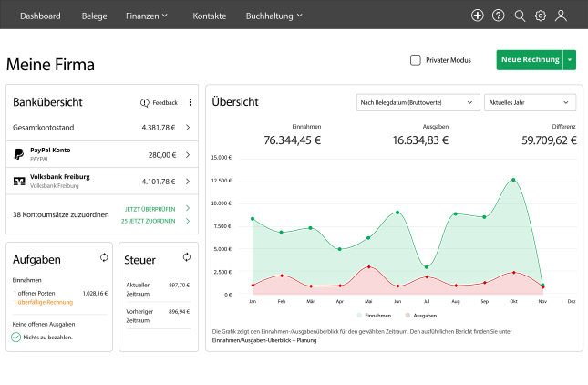This screenshot has height=385, width=588.
Task: Expand the Neue Rechnung dropdown arrow
Action: click(x=570, y=60)
